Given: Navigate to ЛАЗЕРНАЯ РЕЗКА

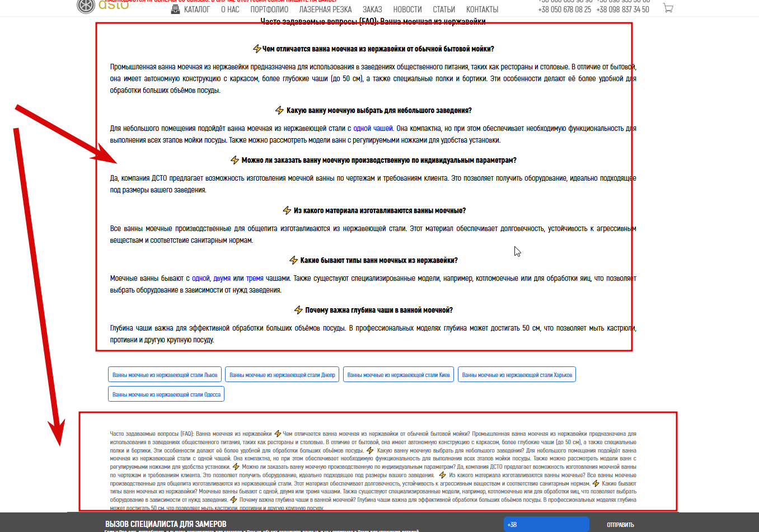Looking at the screenshot, I should point(325,10).
